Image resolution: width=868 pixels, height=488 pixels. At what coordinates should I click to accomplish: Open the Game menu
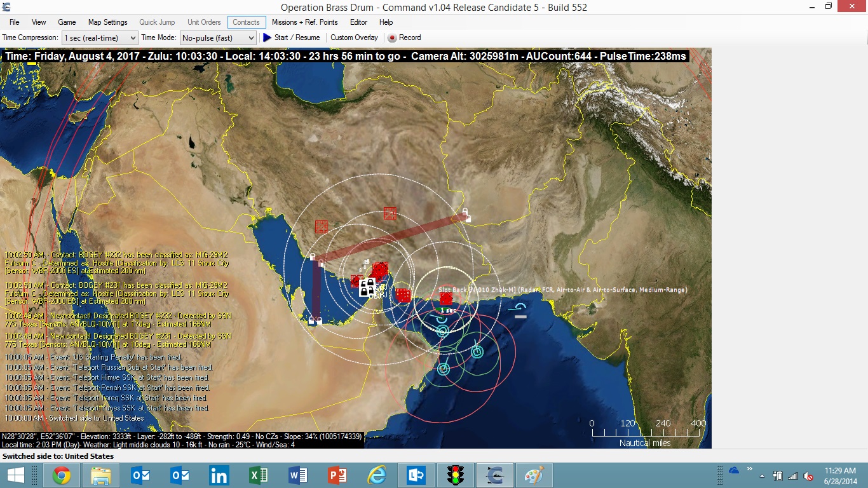[x=67, y=22]
